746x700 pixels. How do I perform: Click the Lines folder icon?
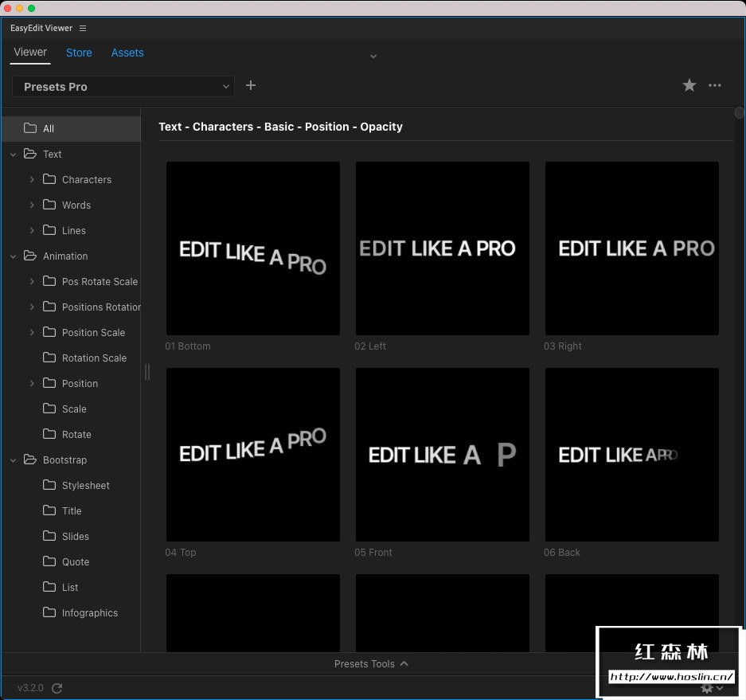(x=49, y=230)
